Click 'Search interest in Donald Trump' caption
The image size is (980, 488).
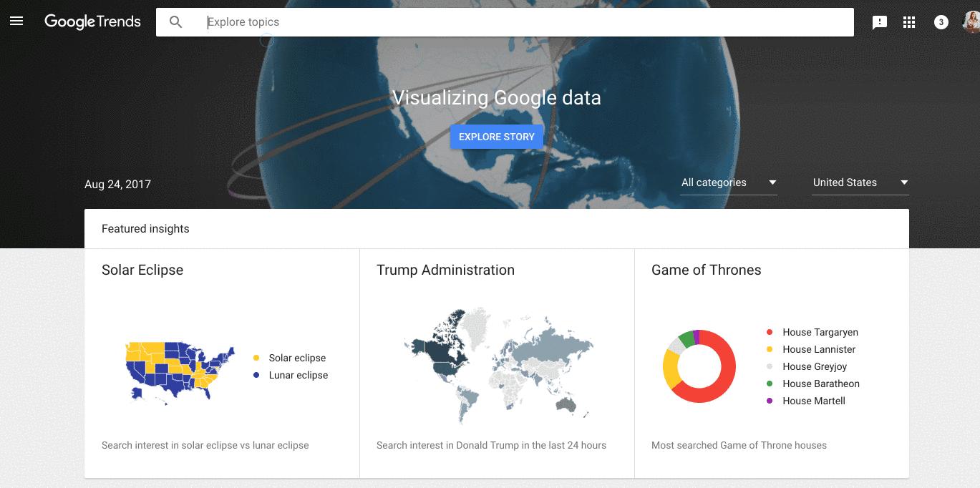click(491, 445)
